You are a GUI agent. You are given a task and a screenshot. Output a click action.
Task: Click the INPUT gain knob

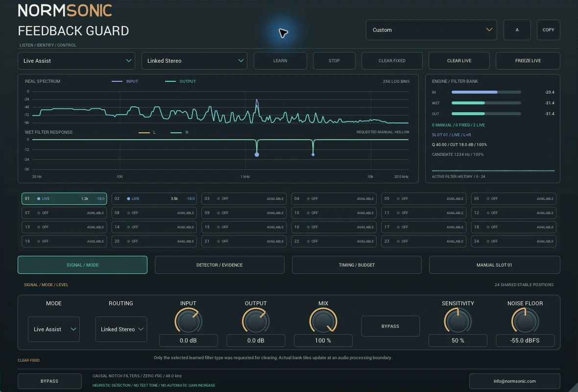point(188,321)
